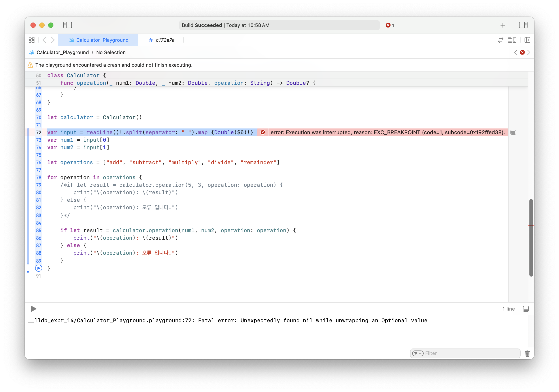559x392 pixels.
Task: Click line number 70 in the gutter
Action: (x=39, y=117)
